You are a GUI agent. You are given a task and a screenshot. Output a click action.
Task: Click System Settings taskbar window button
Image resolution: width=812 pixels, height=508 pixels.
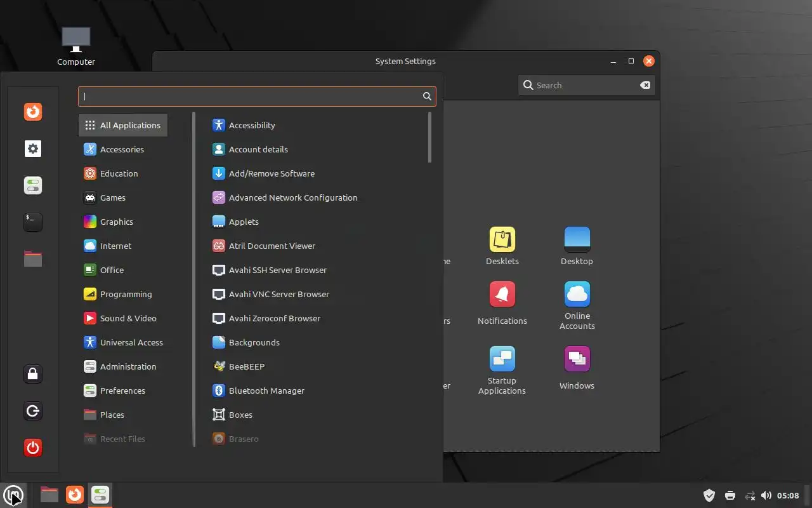pos(100,495)
